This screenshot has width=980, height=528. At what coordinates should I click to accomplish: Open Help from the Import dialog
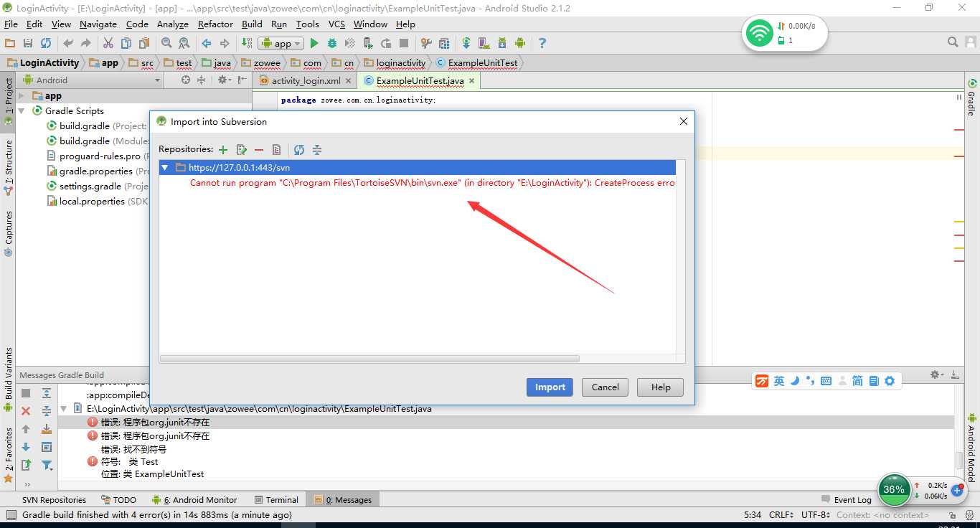point(661,387)
